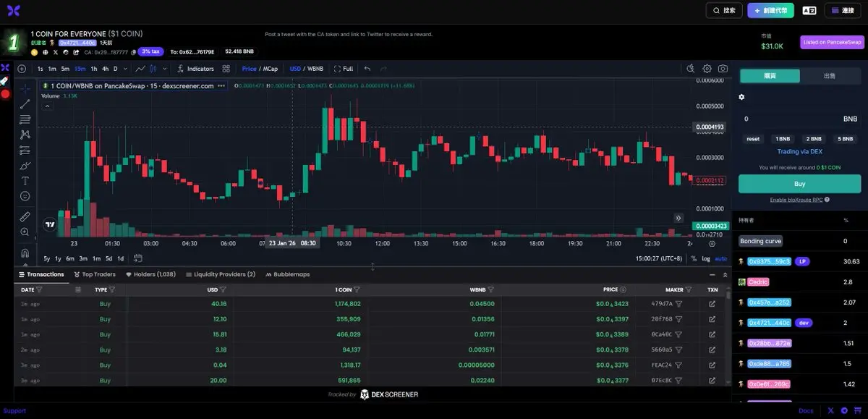This screenshot has height=419, width=868.
Task: Open transaction link for 12.10 USD buy
Action: (712, 319)
